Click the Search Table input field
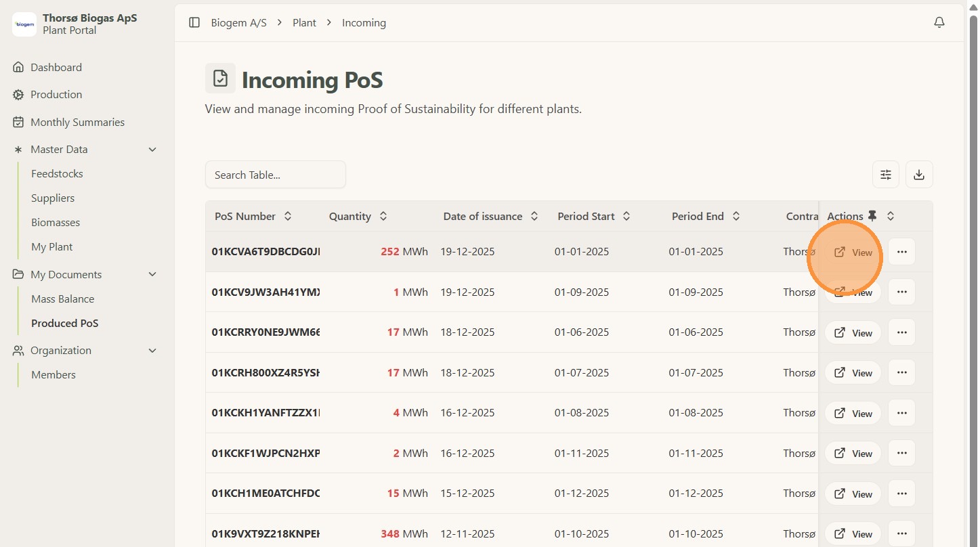 [x=275, y=175]
